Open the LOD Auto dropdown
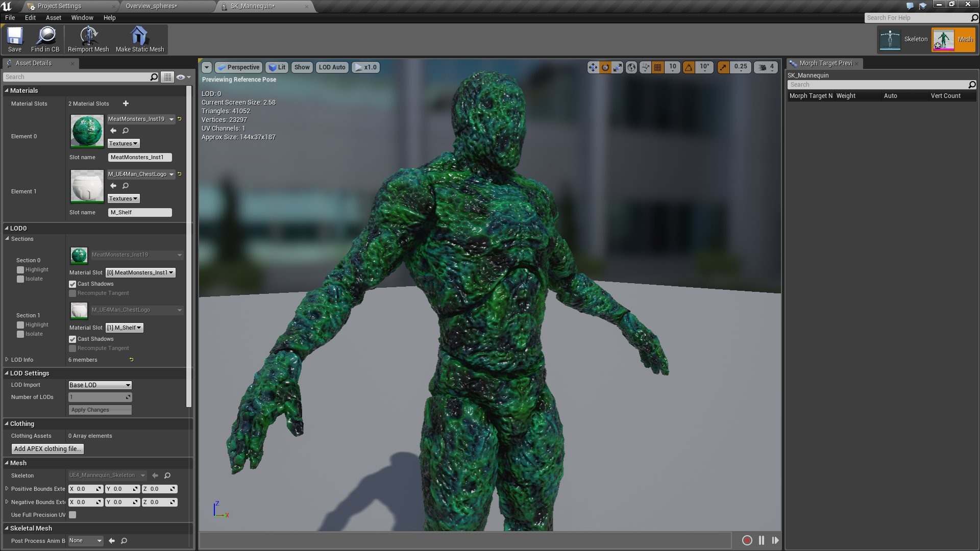The height and width of the screenshot is (551, 980). pos(332,67)
